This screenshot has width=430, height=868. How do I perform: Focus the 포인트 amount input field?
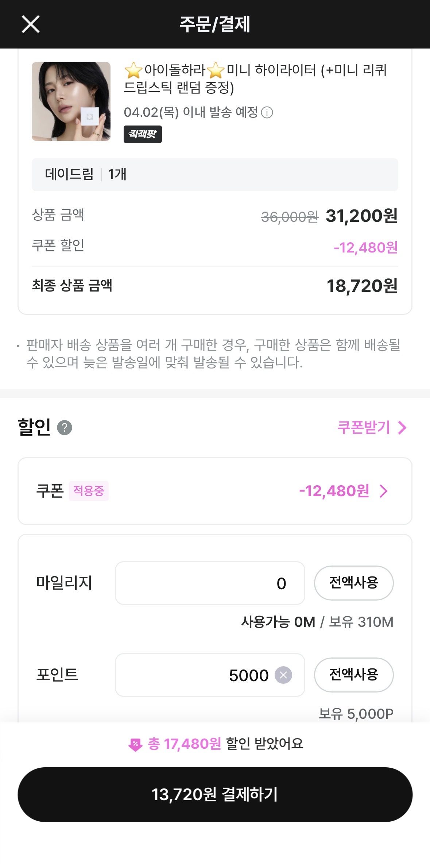click(x=210, y=675)
